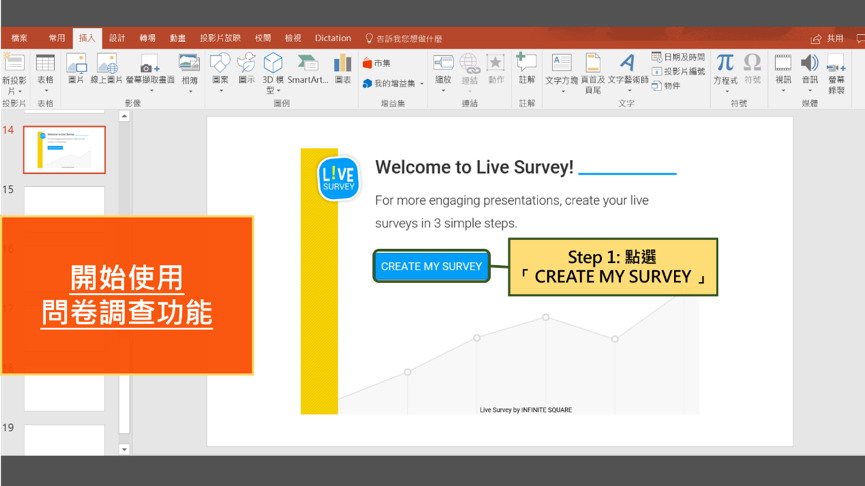865x486 pixels.
Task: Click the 螢幕擷取畫面 screenshot camera icon
Action: click(x=149, y=64)
